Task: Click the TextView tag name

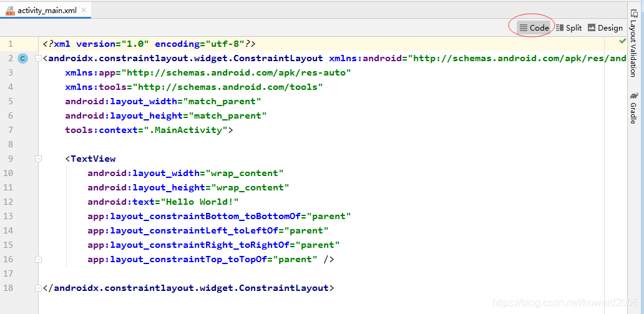Action: click(93, 159)
